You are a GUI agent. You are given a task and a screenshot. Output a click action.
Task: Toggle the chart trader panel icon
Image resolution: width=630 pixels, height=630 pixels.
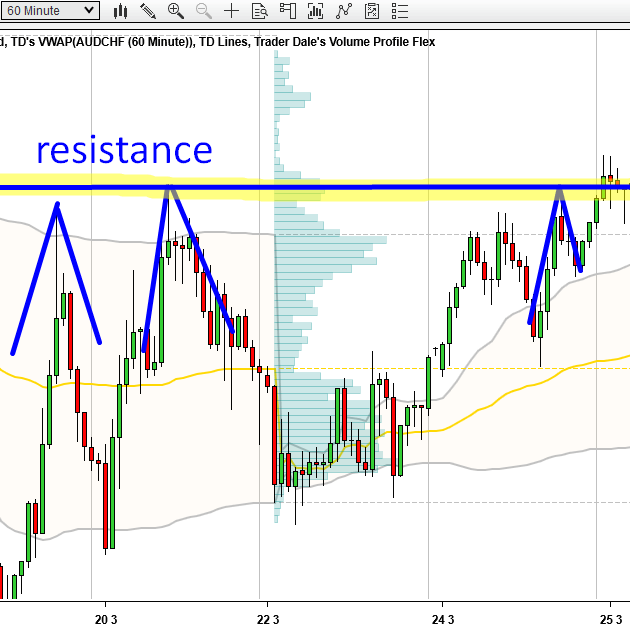pyautogui.click(x=288, y=11)
